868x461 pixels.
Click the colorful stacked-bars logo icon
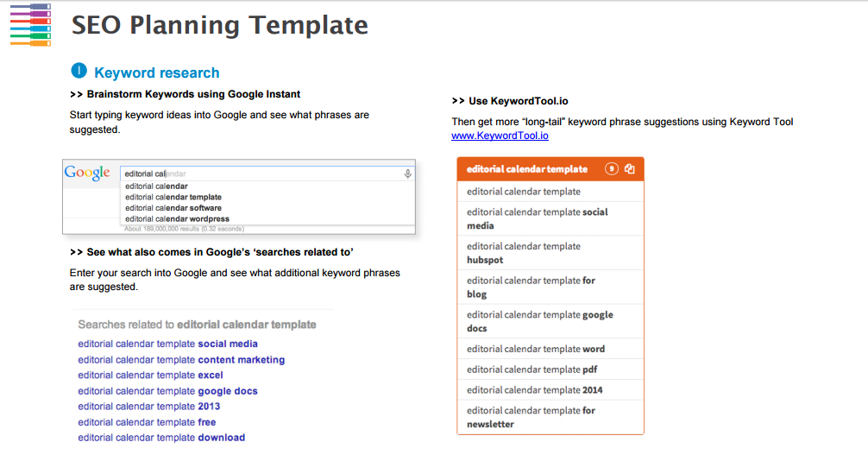pyautogui.click(x=30, y=24)
